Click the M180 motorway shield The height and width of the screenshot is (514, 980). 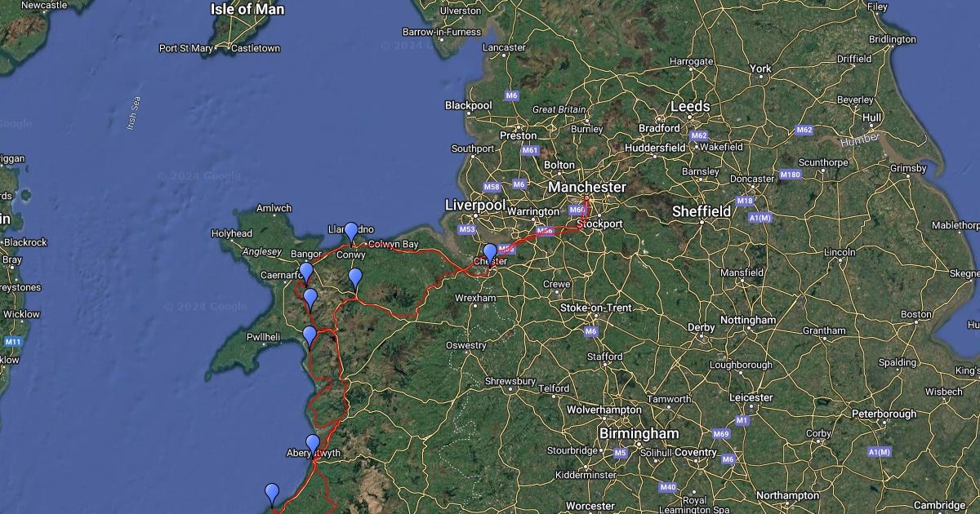pos(790,174)
